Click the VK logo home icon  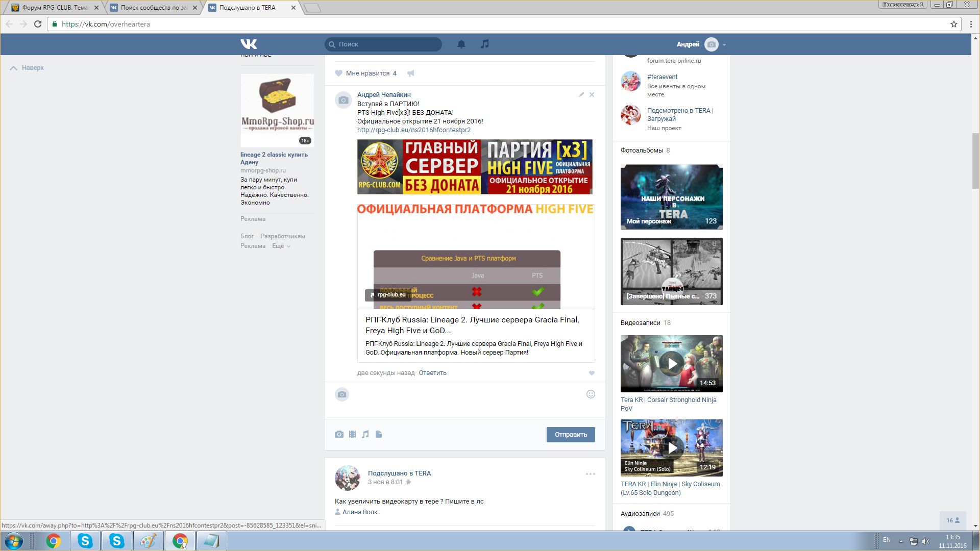click(249, 44)
